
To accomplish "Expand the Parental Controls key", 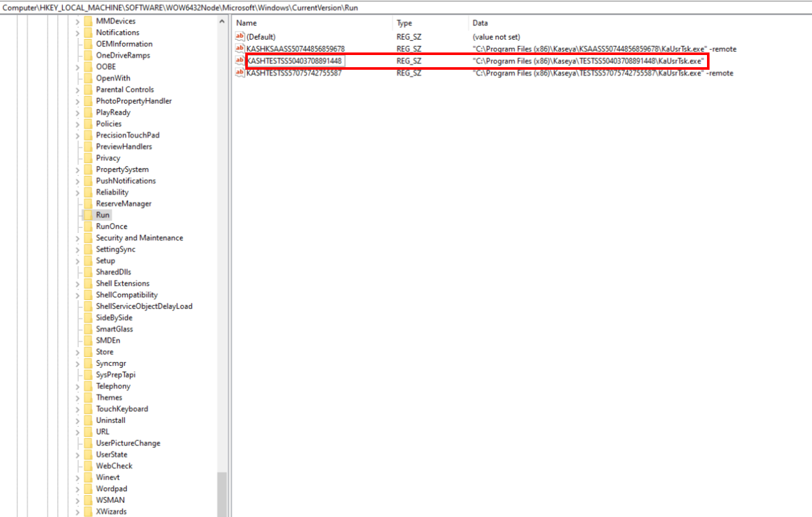I will (x=77, y=90).
